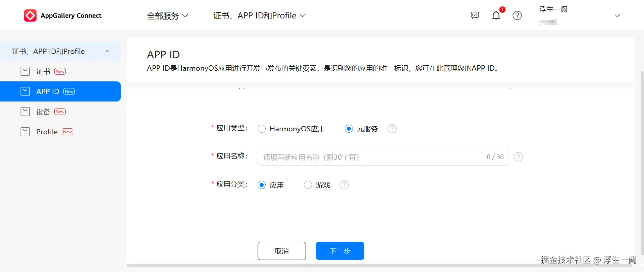Choose 应用 as the app category
Viewport: 644px width, 272px height.
click(x=262, y=185)
